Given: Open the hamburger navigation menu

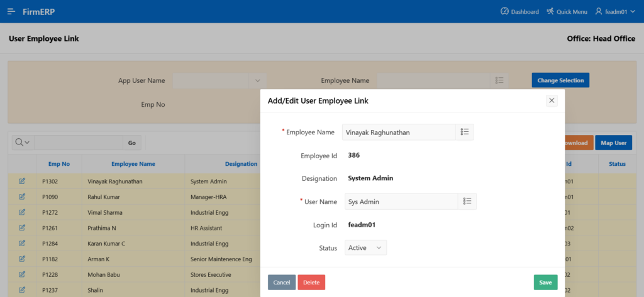Looking at the screenshot, I should point(11,11).
